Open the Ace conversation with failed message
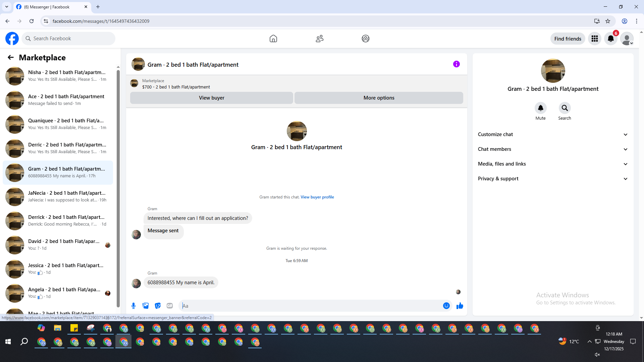 pos(58,100)
